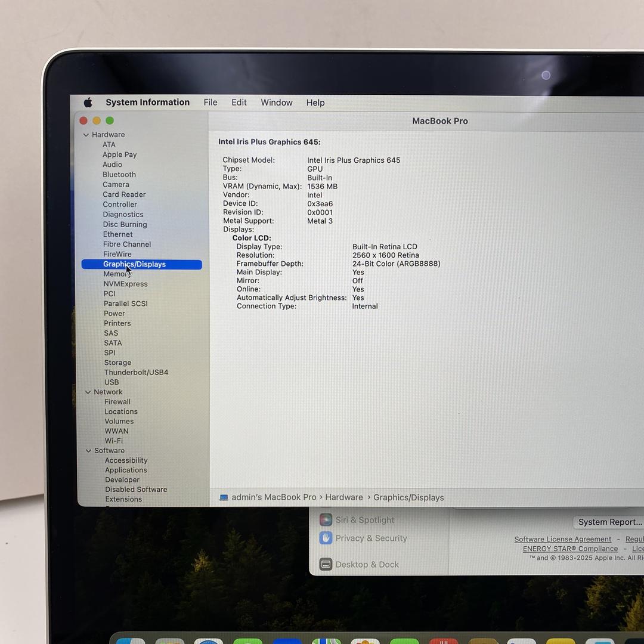Viewport: 644px width, 644px height.
Task: Select Firewall under Network
Action: (x=117, y=402)
